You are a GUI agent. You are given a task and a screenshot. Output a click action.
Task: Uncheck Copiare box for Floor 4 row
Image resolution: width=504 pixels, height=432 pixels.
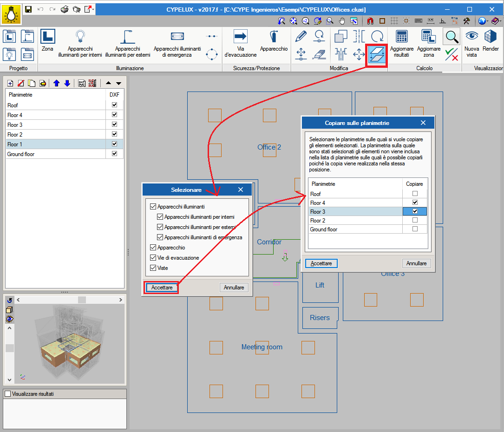tap(415, 202)
